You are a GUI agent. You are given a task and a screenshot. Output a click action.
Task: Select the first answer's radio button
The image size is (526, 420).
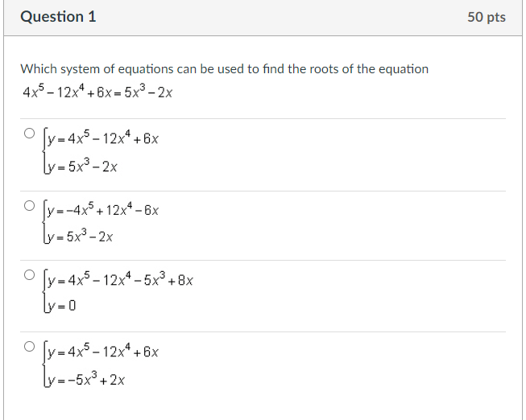[x=30, y=134]
